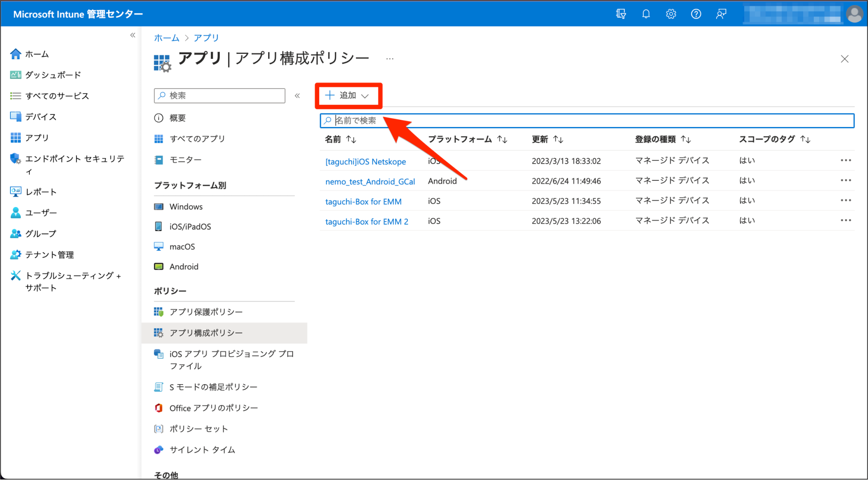Collapse the left navigation with the chevron
The height and width of the screenshot is (480, 868).
[x=132, y=35]
